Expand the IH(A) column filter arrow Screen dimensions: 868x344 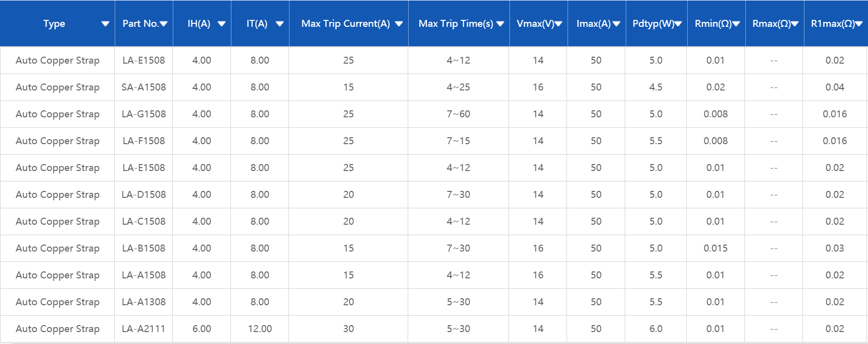point(221,24)
